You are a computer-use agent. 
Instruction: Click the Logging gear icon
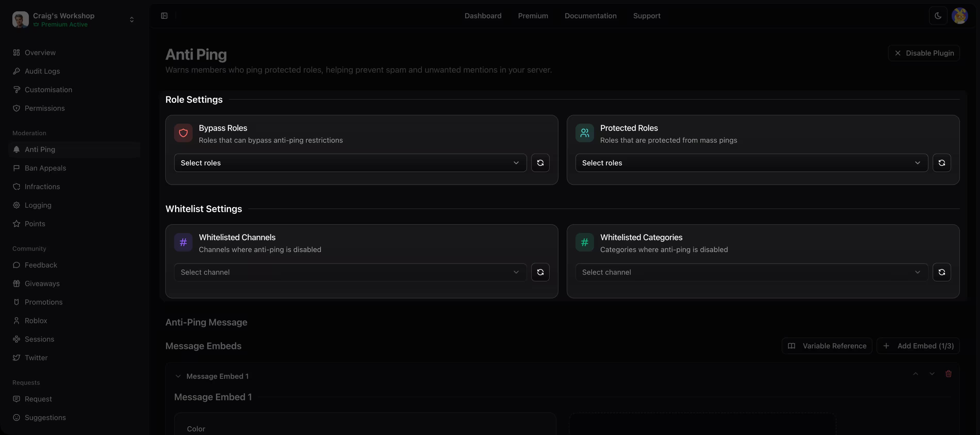pyautogui.click(x=16, y=205)
